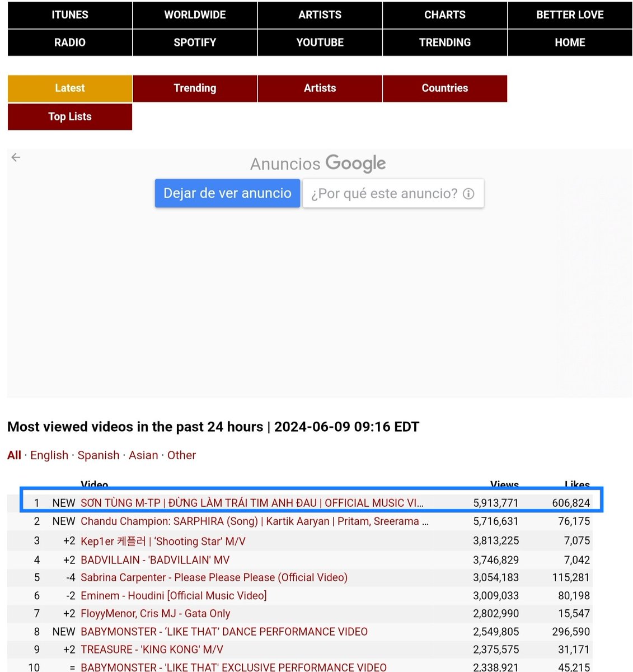Click the Anuncios Google label
The height and width of the screenshot is (672, 633).
pos(318,164)
